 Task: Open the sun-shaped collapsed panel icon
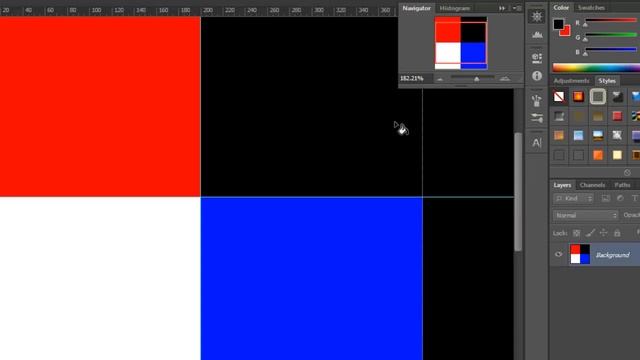(537, 16)
